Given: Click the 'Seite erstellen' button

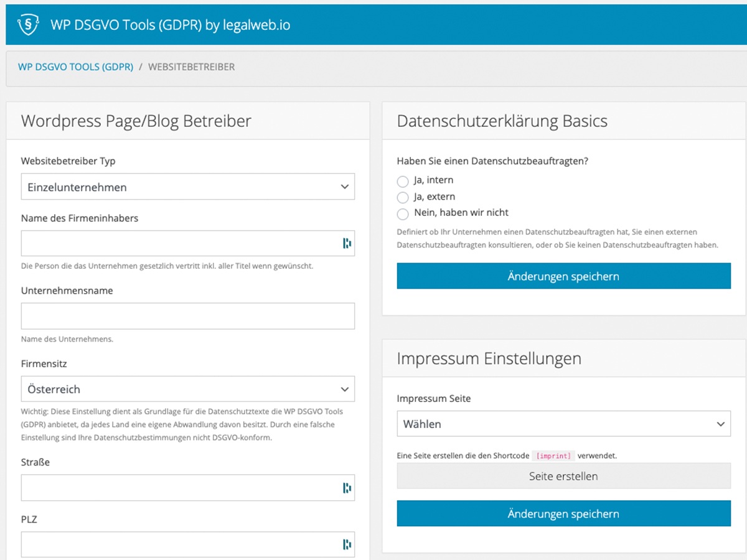Looking at the screenshot, I should [564, 476].
